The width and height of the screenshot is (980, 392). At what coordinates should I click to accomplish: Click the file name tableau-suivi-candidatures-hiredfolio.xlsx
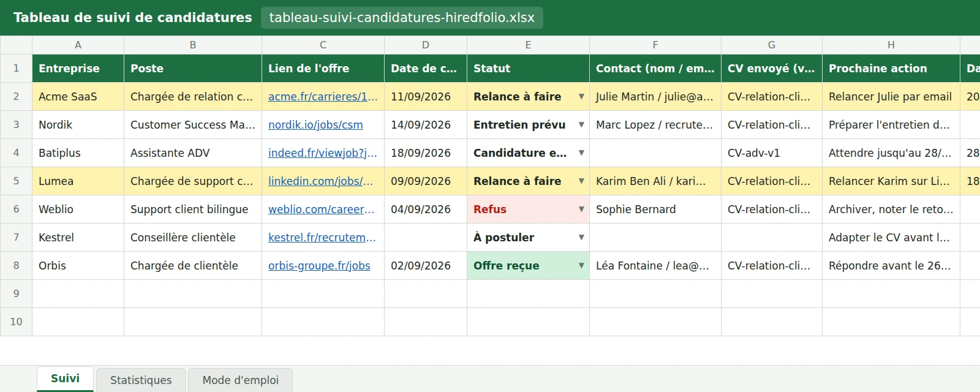click(402, 18)
